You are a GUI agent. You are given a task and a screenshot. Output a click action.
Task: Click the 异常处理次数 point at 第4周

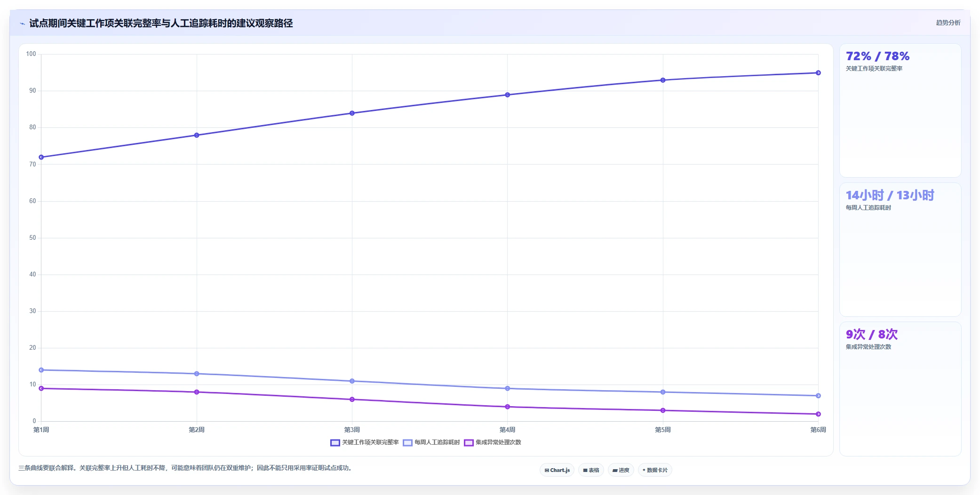508,407
